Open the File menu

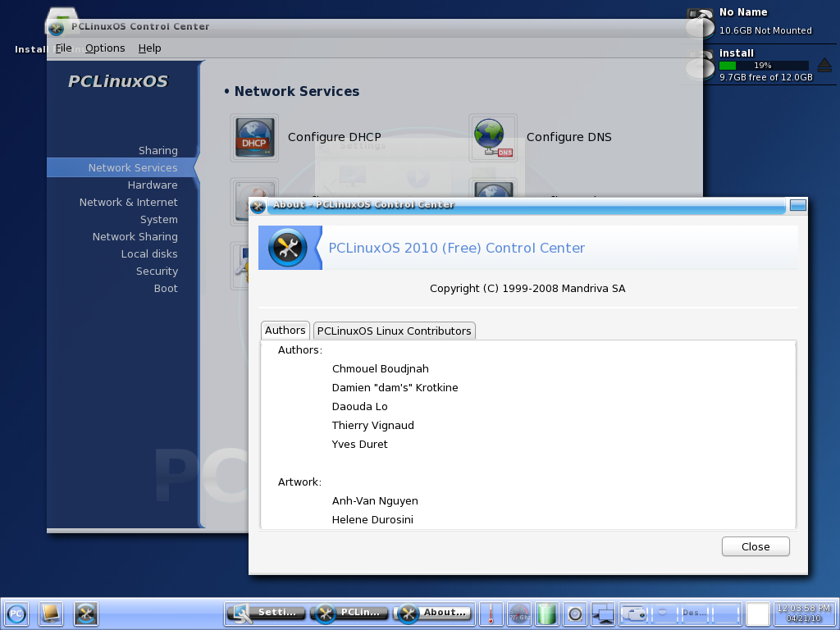coord(63,48)
